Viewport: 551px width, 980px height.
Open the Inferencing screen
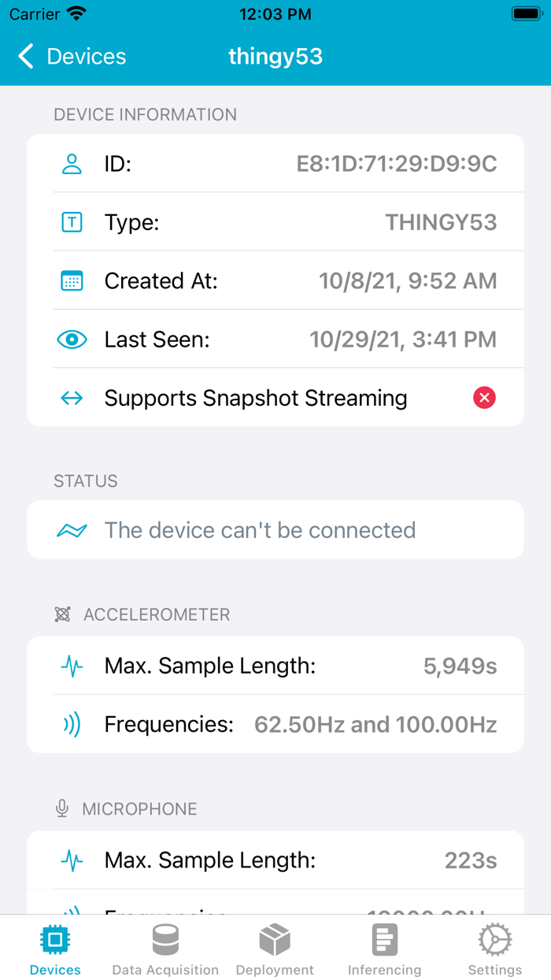tap(385, 948)
